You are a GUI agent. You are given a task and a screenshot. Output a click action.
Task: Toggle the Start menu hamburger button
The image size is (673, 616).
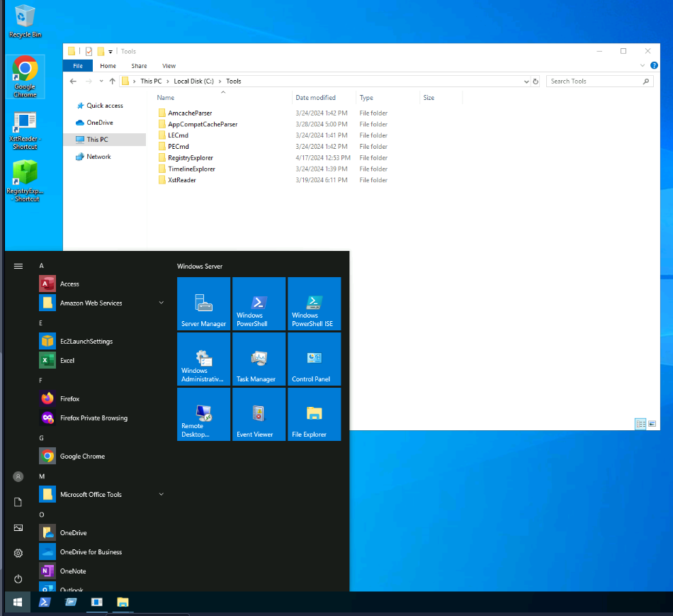tap(18, 267)
